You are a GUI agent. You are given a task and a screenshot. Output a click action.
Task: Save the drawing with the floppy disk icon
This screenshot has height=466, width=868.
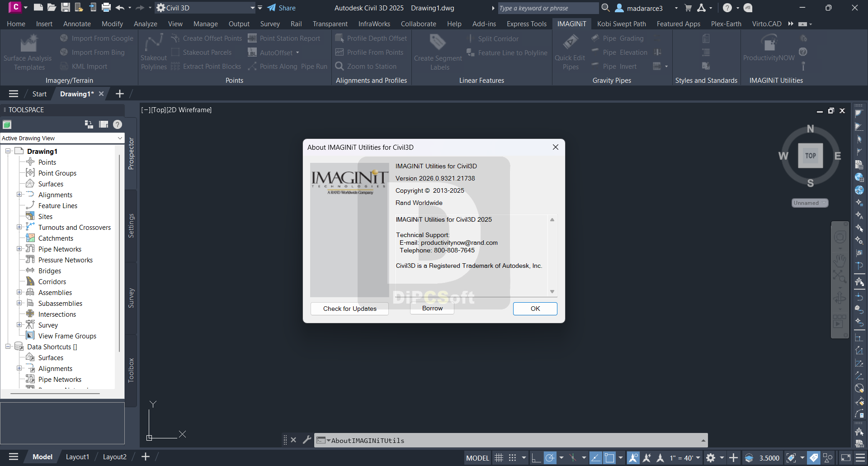pyautogui.click(x=66, y=8)
